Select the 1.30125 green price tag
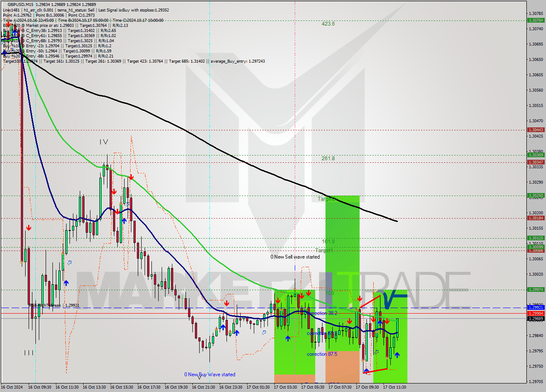Image resolution: width=546 pixels, height=392 pixels. point(535,238)
